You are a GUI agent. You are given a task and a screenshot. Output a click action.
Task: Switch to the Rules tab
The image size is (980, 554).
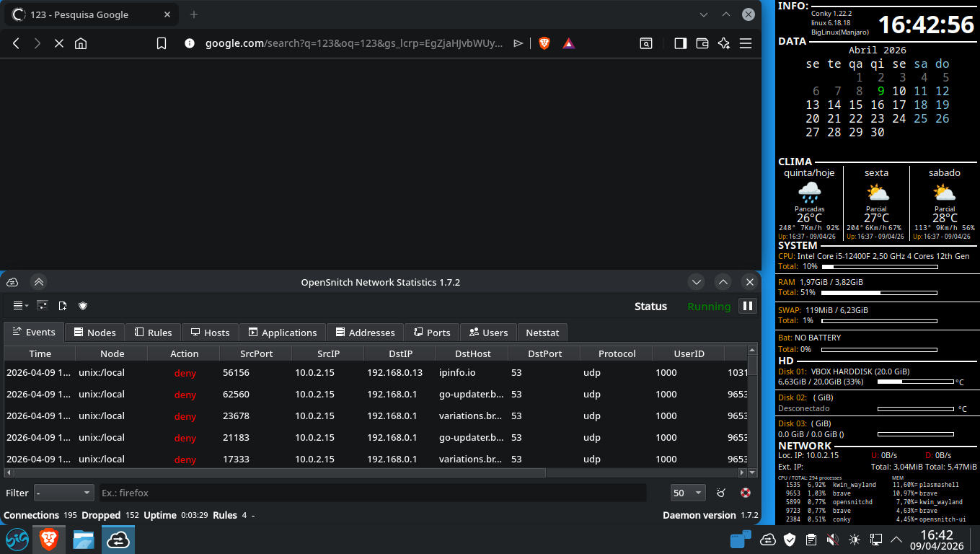point(153,333)
